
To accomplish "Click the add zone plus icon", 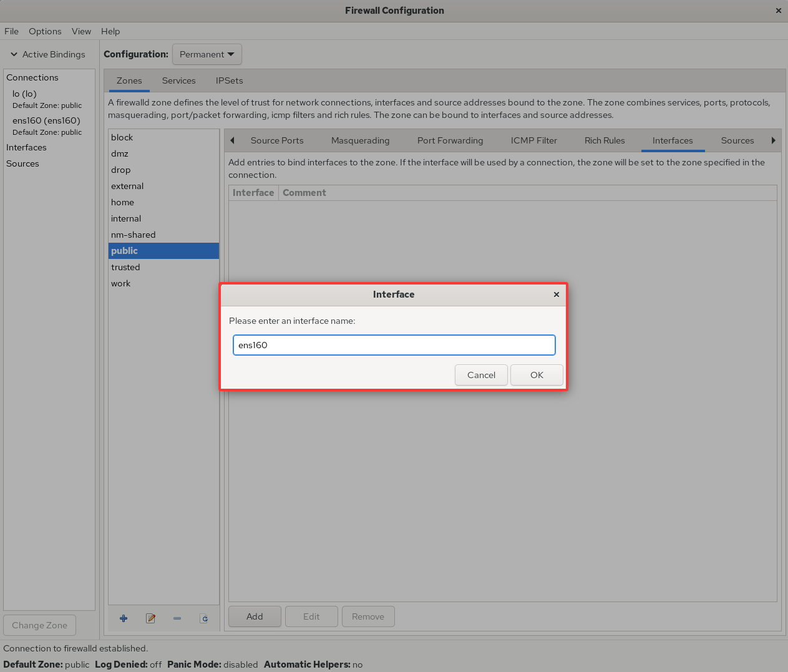I will click(124, 618).
